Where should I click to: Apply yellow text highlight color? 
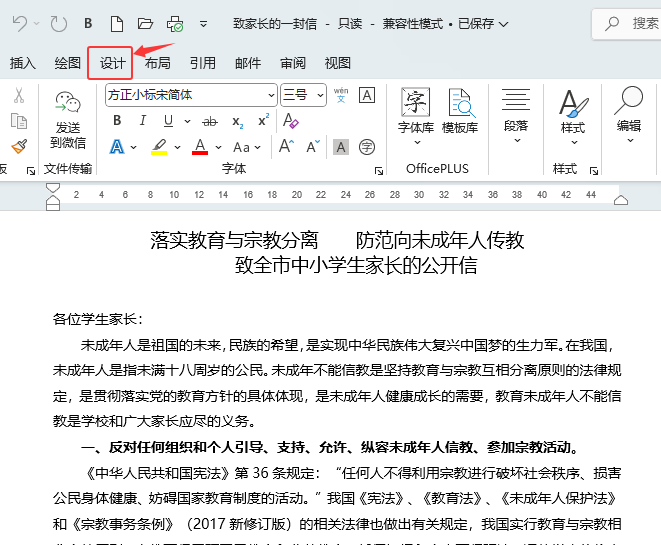[x=159, y=147]
